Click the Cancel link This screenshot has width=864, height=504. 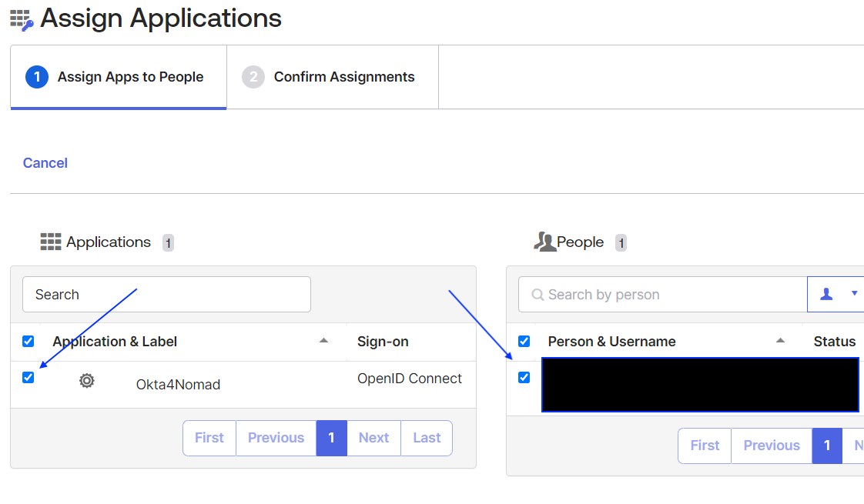click(45, 163)
